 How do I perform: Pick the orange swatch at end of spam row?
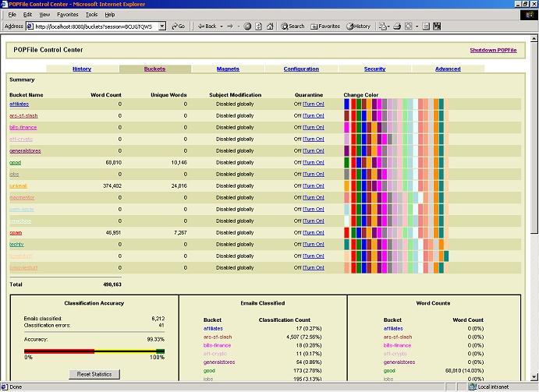pos(436,232)
